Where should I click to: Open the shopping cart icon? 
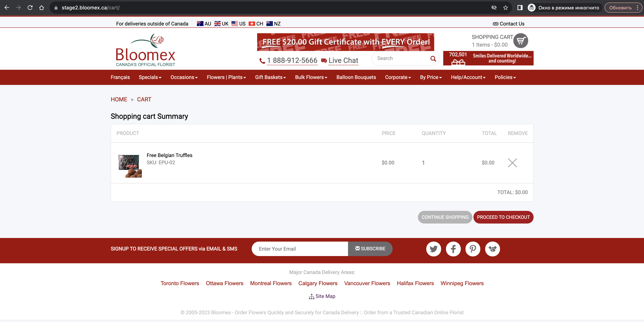click(x=521, y=41)
